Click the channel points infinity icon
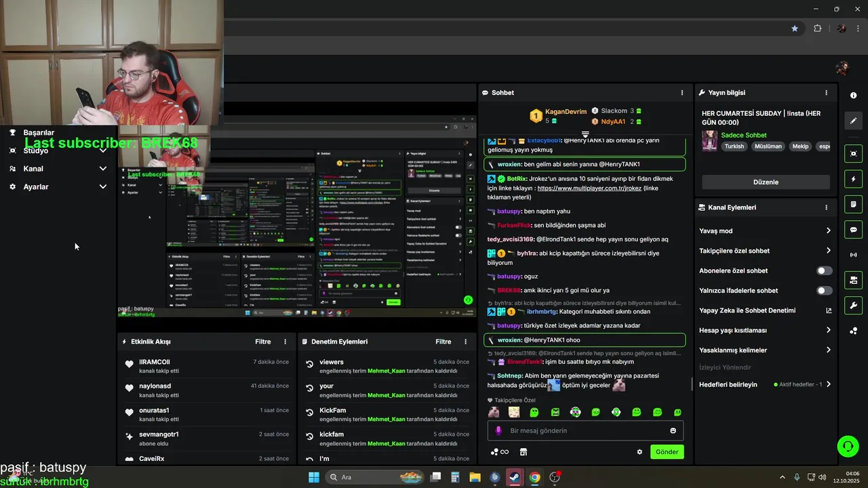The height and width of the screenshot is (488, 868). click(500, 452)
